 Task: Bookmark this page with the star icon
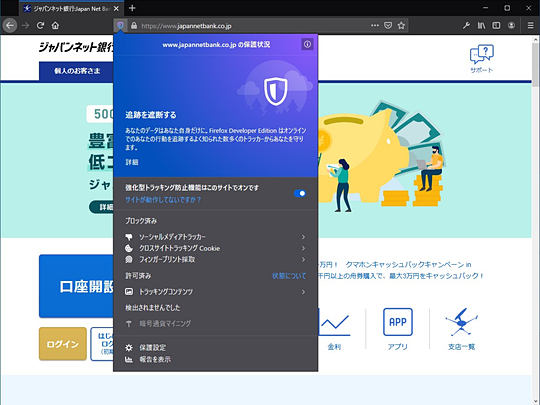tap(401, 25)
